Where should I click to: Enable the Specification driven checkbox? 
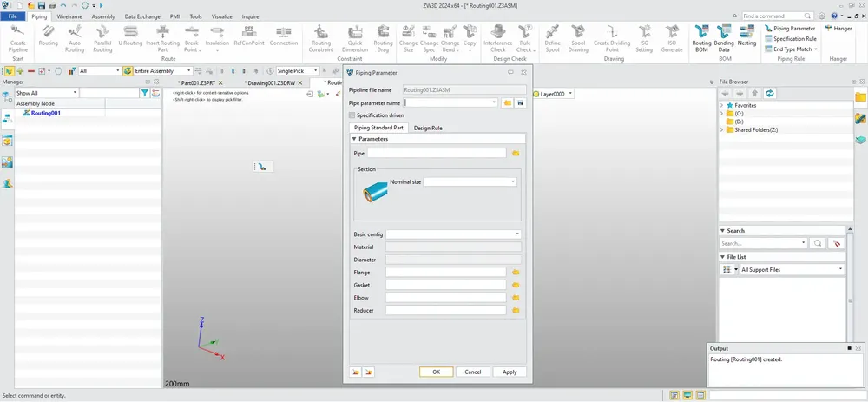click(352, 115)
